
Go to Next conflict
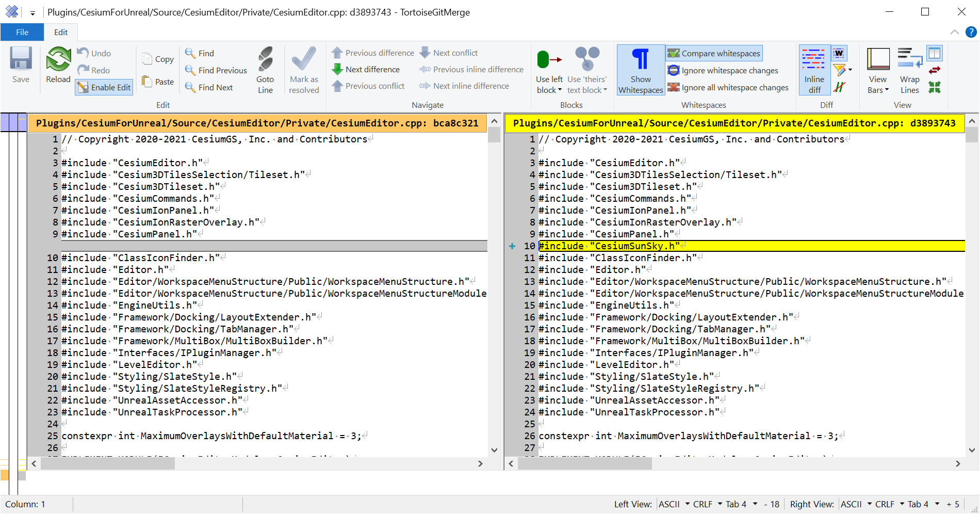point(448,53)
